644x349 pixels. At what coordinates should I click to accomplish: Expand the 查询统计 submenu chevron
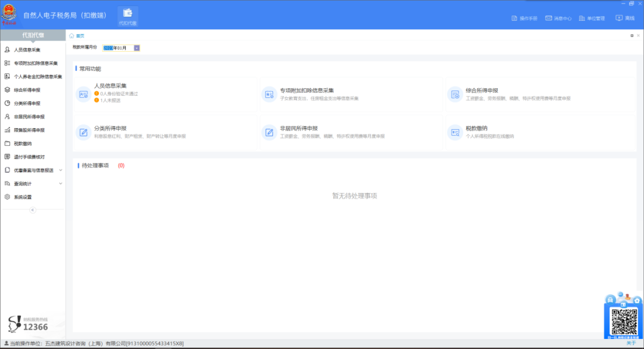60,183
